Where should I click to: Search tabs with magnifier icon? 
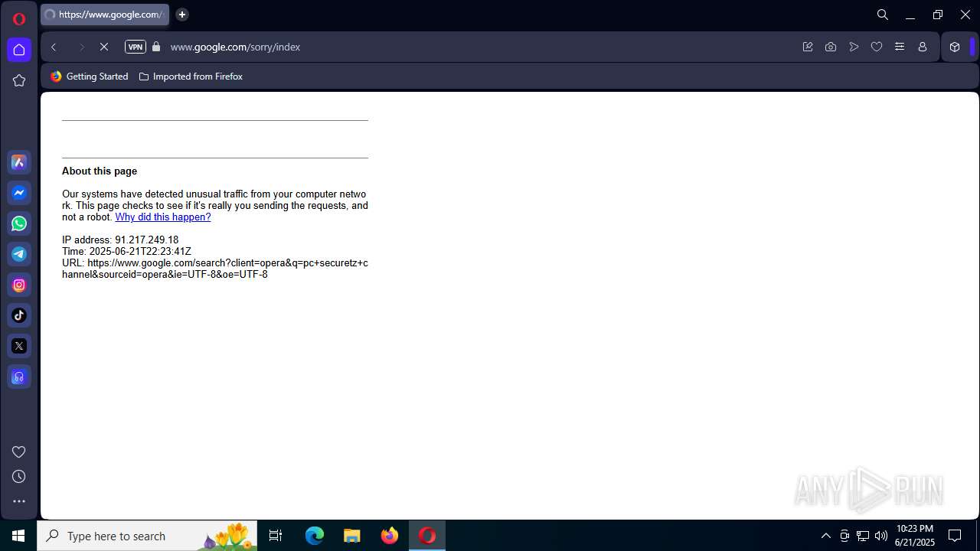click(x=883, y=15)
